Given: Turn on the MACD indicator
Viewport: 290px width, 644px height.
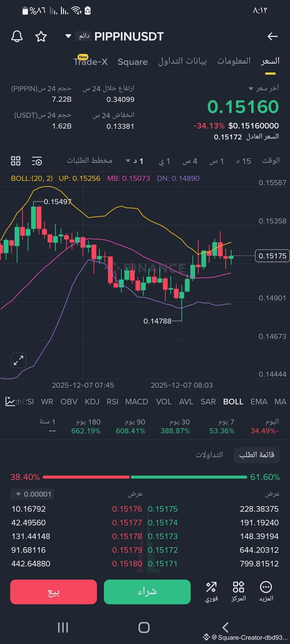Looking at the screenshot, I should pos(136,402).
